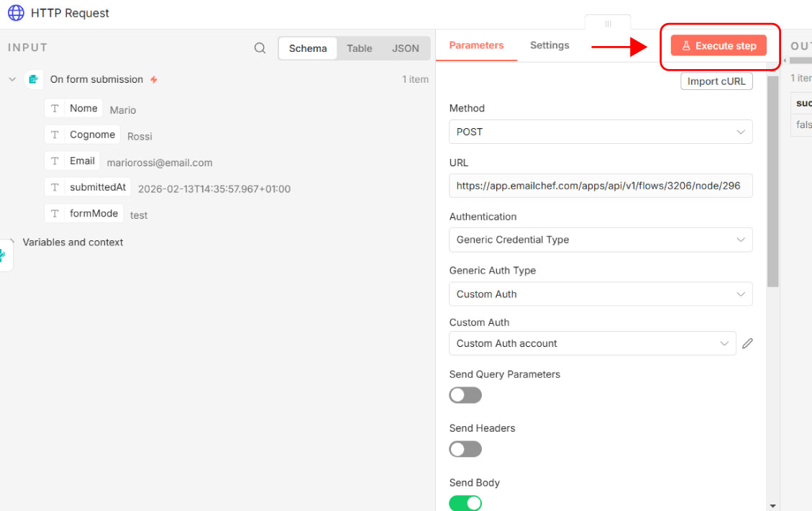Click the parameters panel vertical scrollbar
This screenshot has height=511, width=812.
click(773, 180)
